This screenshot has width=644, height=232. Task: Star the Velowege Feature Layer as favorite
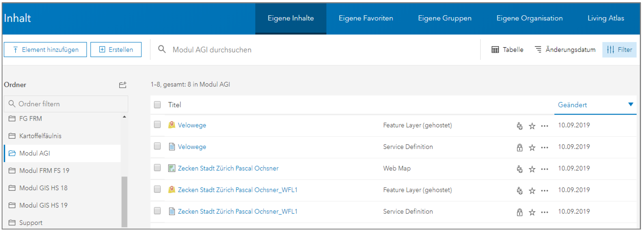tap(532, 126)
